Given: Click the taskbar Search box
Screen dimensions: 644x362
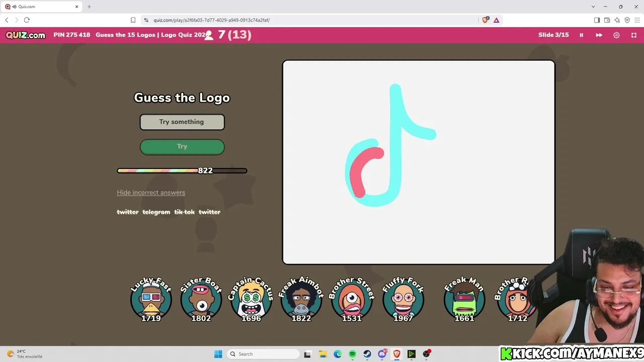Looking at the screenshot, I should [x=263, y=354].
